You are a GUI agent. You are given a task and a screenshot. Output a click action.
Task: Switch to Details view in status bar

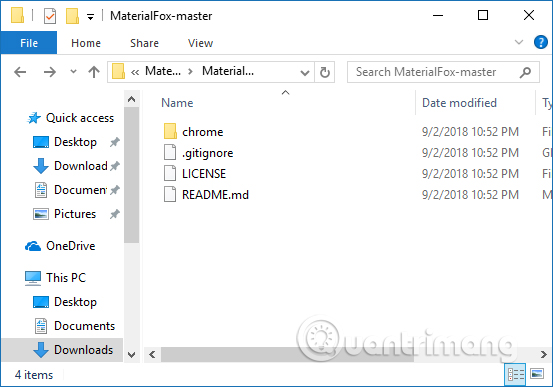point(515,374)
